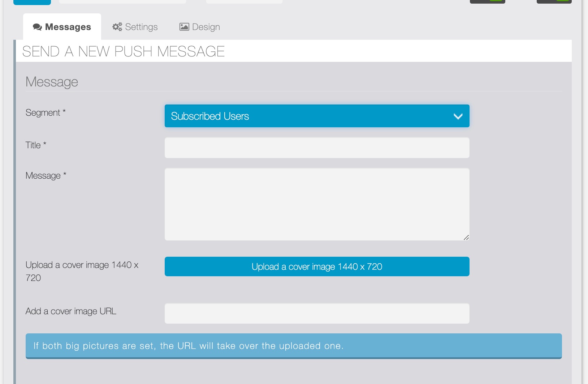Image resolution: width=588 pixels, height=384 pixels.
Task: Click the chat bubbles icon on Messages tab
Action: (37, 27)
